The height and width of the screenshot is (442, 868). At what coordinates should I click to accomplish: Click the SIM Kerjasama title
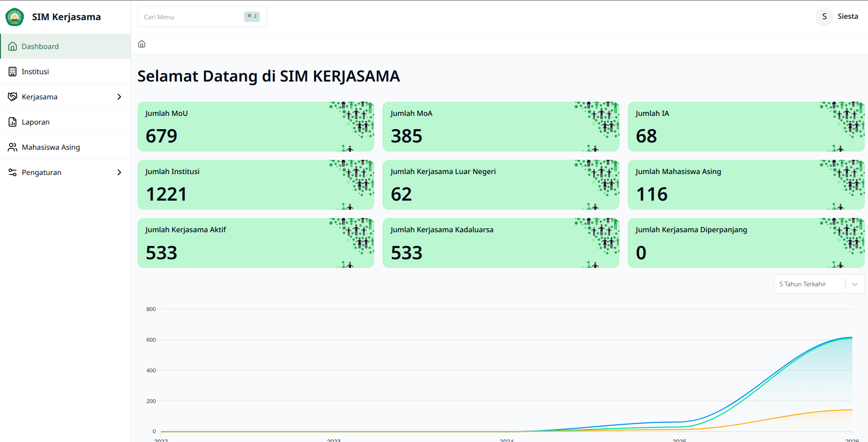pyautogui.click(x=66, y=17)
